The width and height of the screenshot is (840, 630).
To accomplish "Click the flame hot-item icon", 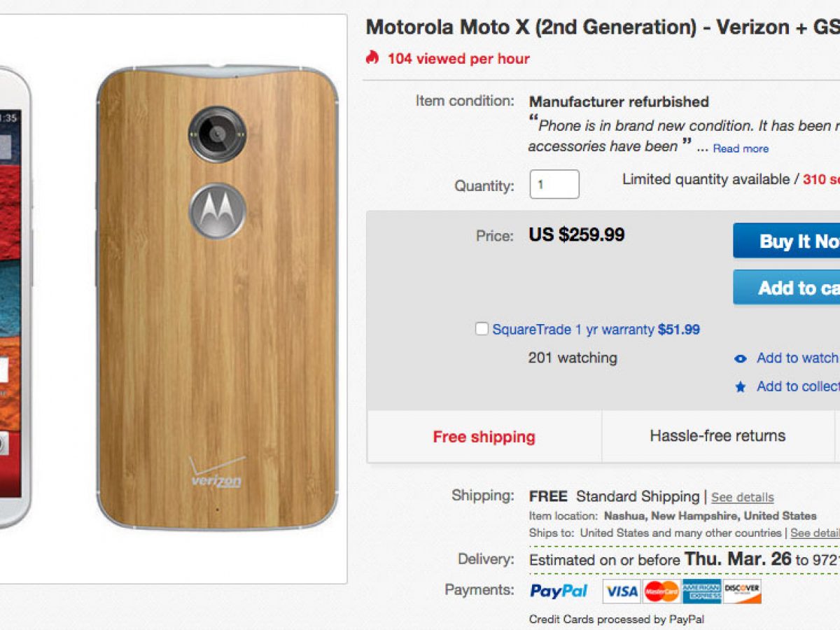I will pos(372,57).
